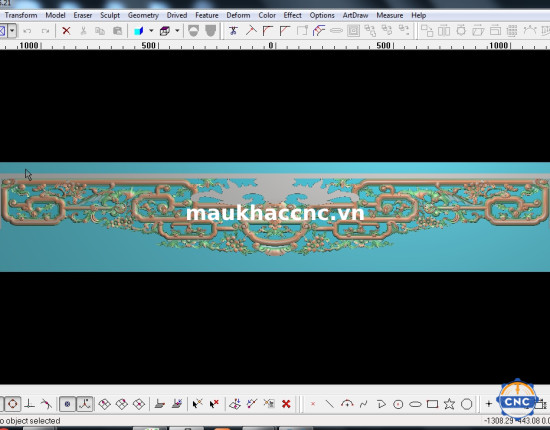Click the cursor select-with-sparkle icon
The width and height of the screenshot is (550, 430).
tap(197, 404)
